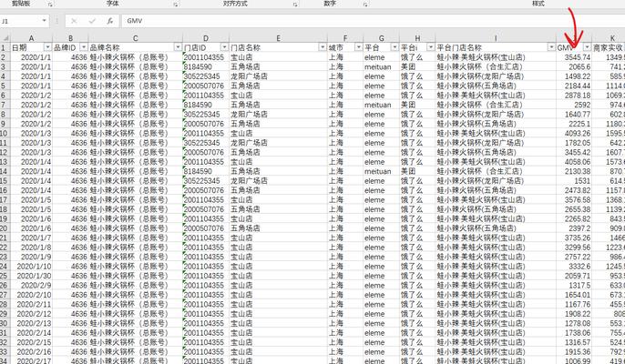
Task: Click the 品牌名称 header cell
Action: 135,47
